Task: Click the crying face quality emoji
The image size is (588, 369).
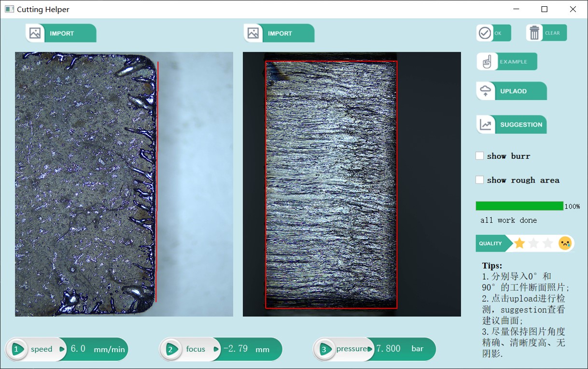Action: pyautogui.click(x=565, y=243)
